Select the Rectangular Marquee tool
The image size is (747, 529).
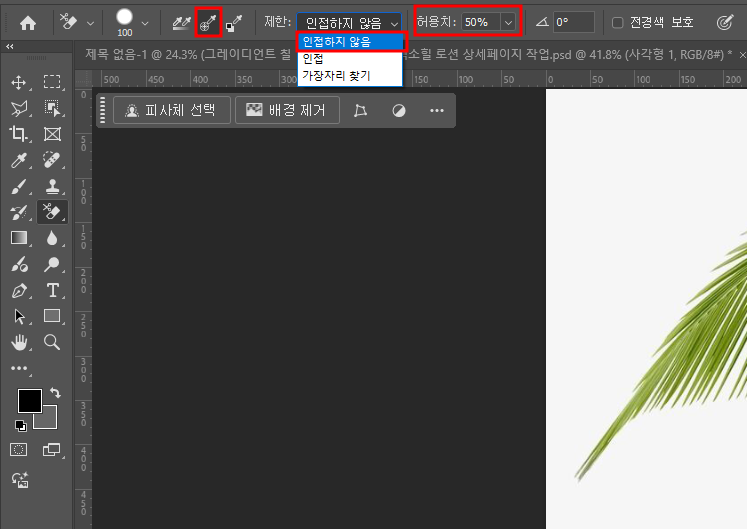point(52,82)
